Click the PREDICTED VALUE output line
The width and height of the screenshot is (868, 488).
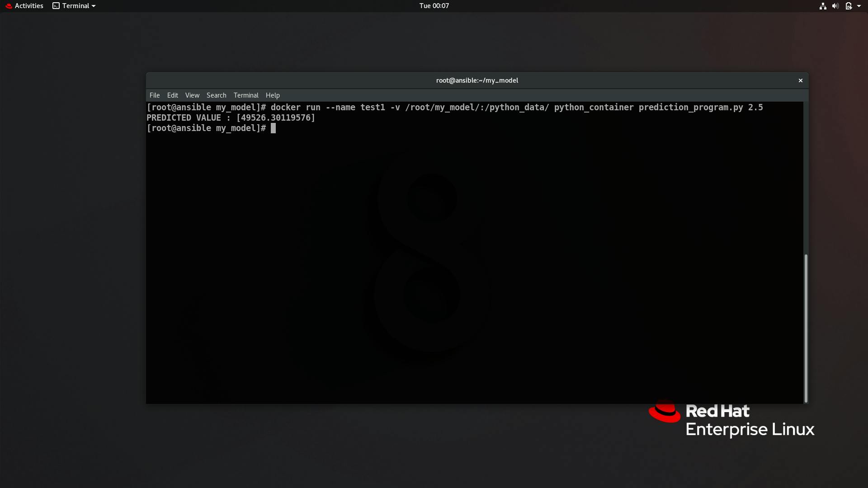231,118
